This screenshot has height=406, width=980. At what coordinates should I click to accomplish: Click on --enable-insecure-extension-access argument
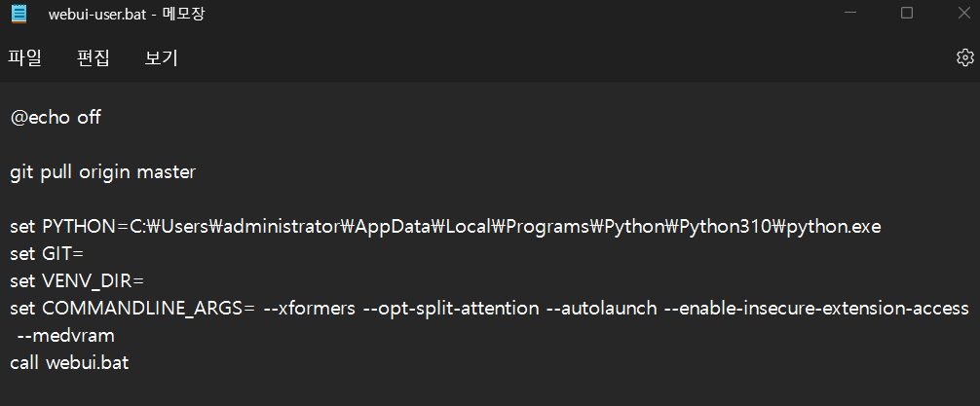pyautogui.click(x=817, y=309)
